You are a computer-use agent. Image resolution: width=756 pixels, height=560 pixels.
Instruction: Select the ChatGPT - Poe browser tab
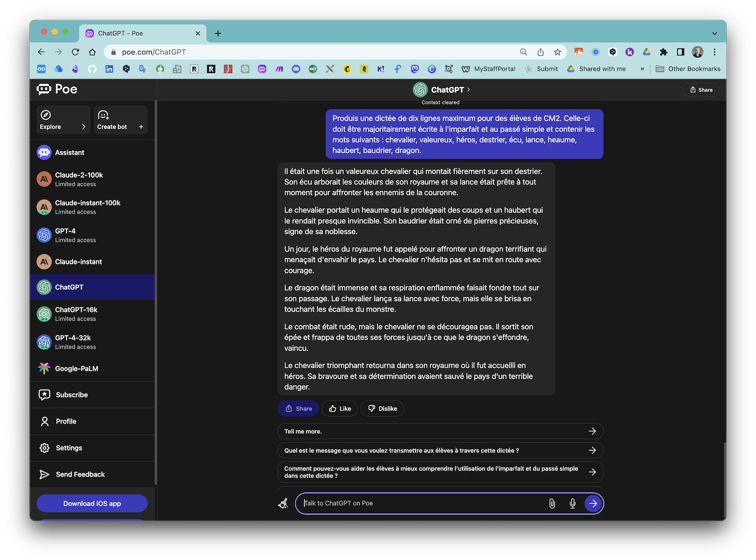(143, 33)
